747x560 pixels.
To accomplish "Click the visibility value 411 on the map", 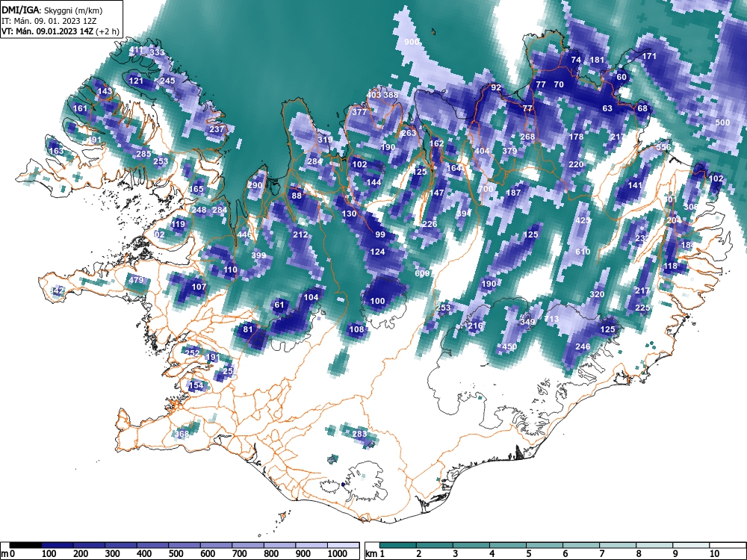I will point(136,49).
